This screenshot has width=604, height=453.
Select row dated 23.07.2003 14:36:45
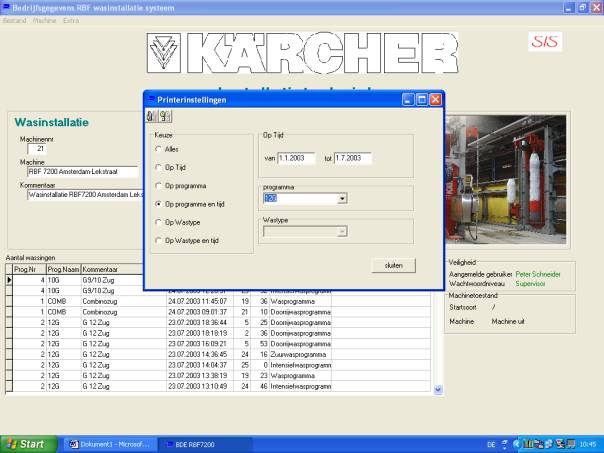(218, 354)
